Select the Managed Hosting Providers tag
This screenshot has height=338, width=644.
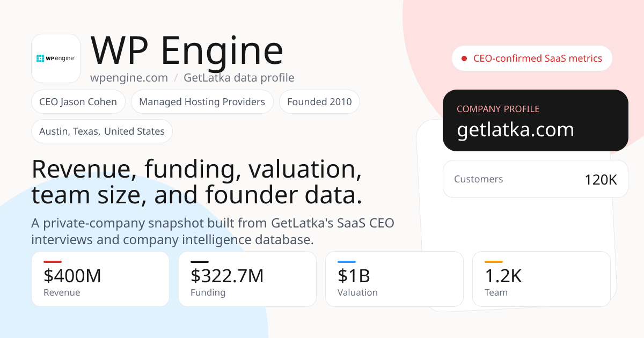pyautogui.click(x=202, y=102)
